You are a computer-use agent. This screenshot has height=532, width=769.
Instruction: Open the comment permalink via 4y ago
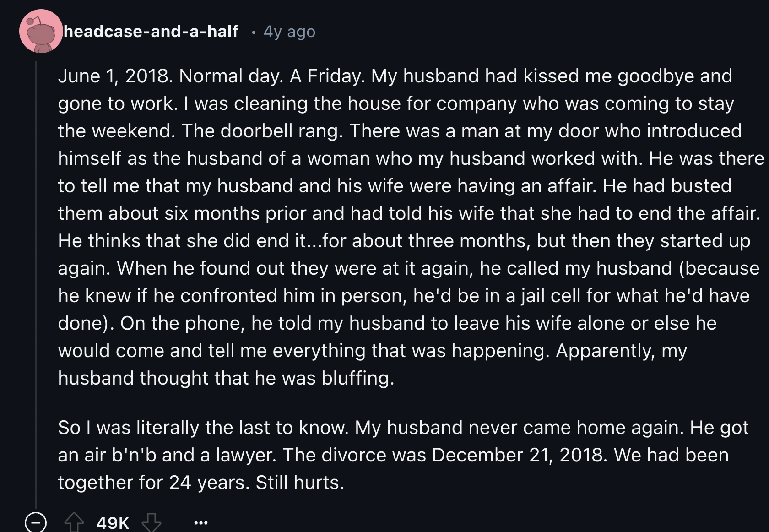287,31
